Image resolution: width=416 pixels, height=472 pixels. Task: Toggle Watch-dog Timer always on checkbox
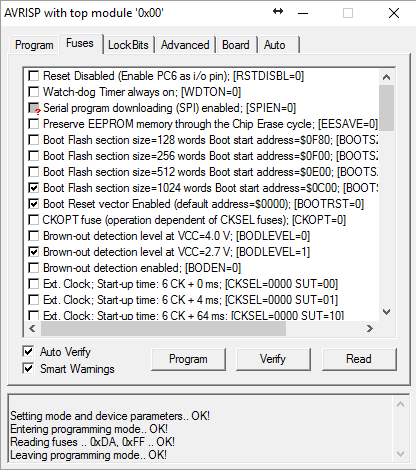click(34, 92)
